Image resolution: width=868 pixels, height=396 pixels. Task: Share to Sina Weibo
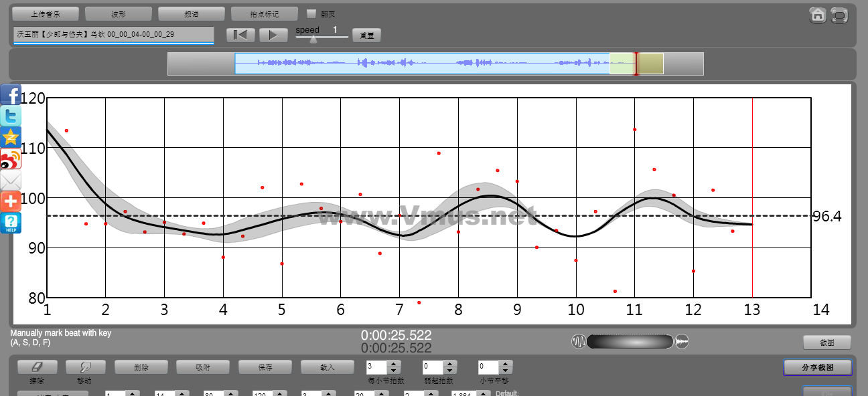tap(11, 159)
